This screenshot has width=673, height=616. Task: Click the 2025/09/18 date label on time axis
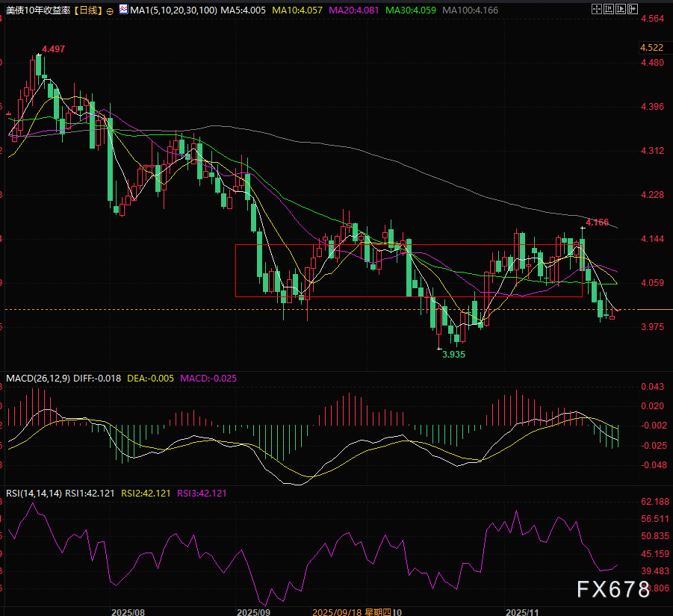(x=336, y=612)
